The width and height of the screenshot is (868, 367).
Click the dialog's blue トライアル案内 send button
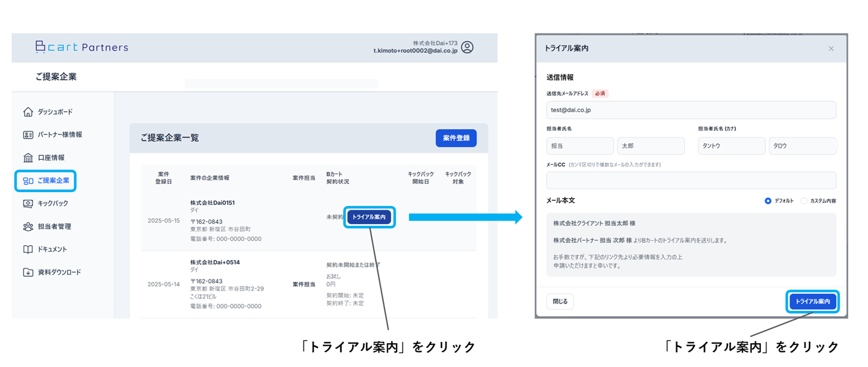[x=812, y=302]
